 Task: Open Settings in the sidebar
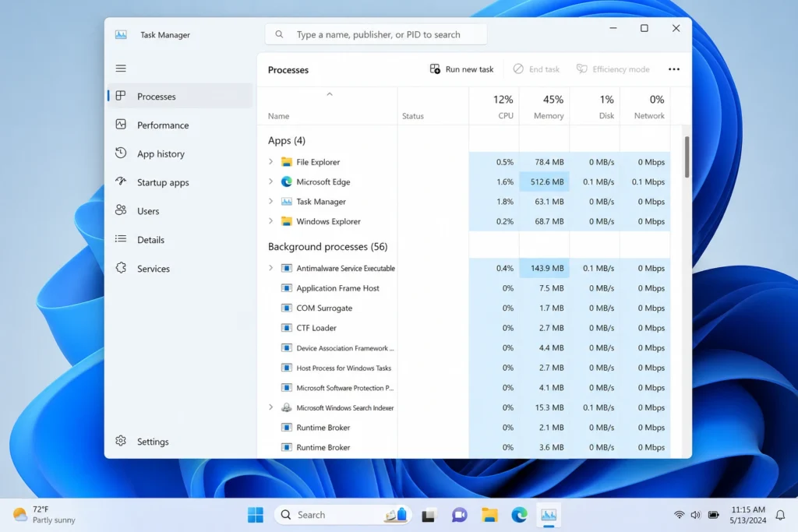(x=180, y=442)
